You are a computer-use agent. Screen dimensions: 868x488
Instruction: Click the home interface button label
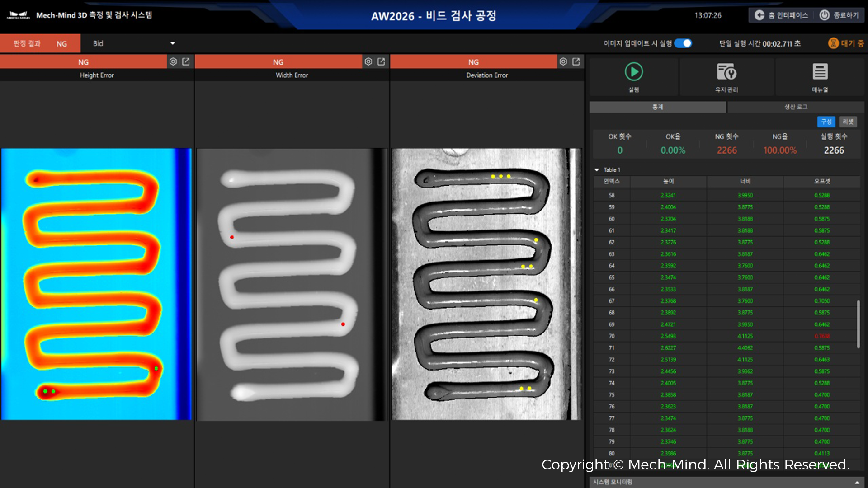tap(788, 15)
